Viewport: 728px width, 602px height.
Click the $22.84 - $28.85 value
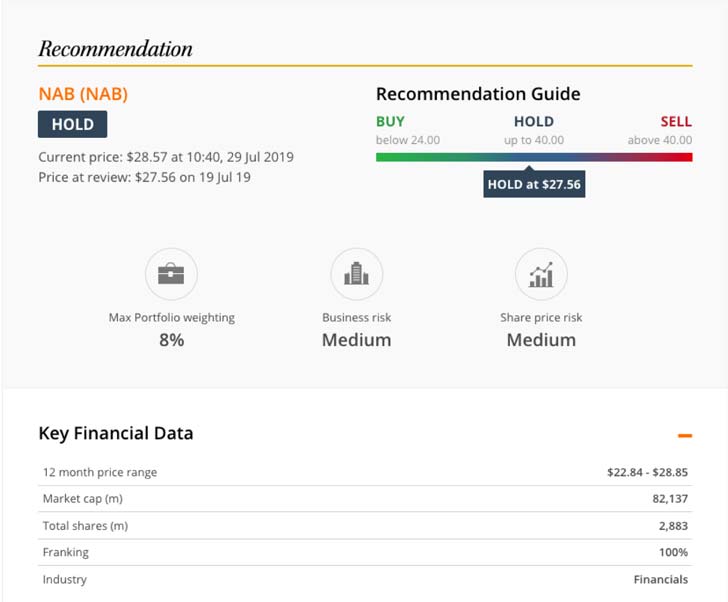click(x=647, y=473)
